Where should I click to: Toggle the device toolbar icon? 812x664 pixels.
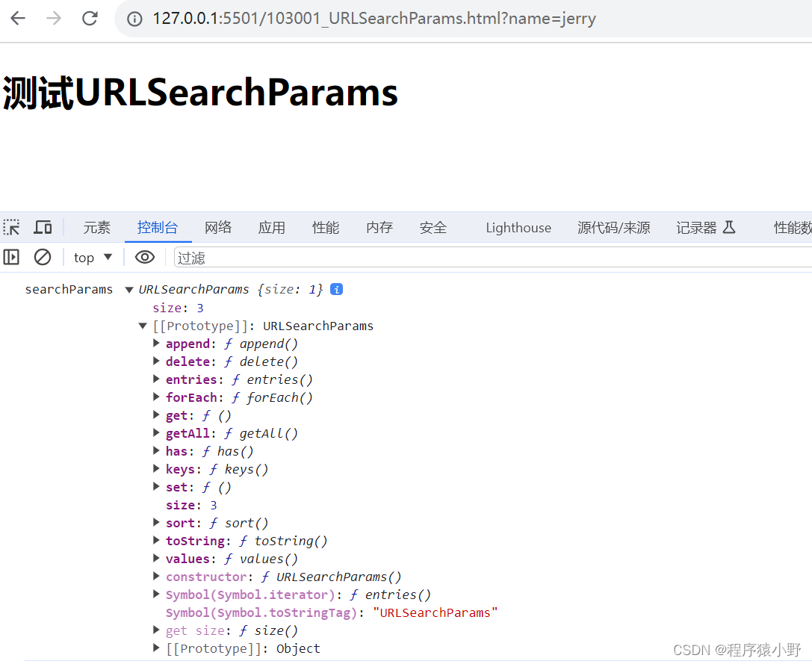pos(43,228)
